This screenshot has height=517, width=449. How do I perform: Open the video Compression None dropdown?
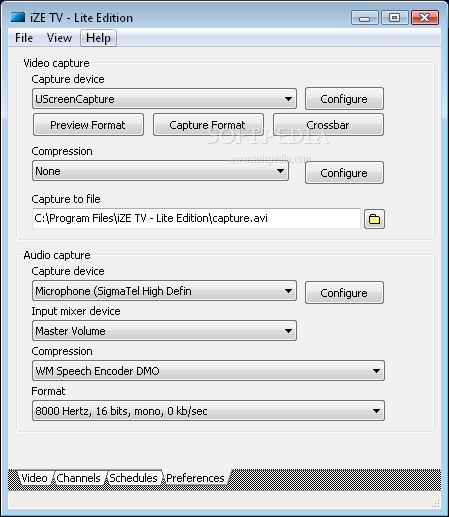160,171
